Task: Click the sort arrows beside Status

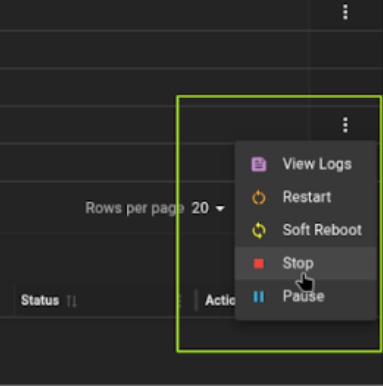Action: point(72,301)
